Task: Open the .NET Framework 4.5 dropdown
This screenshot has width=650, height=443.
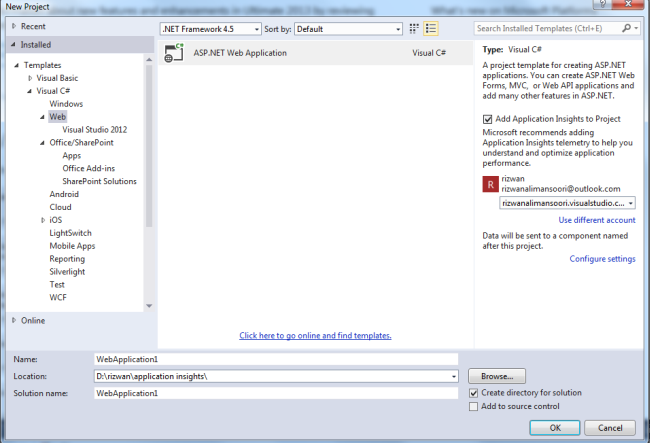Action: point(211,29)
